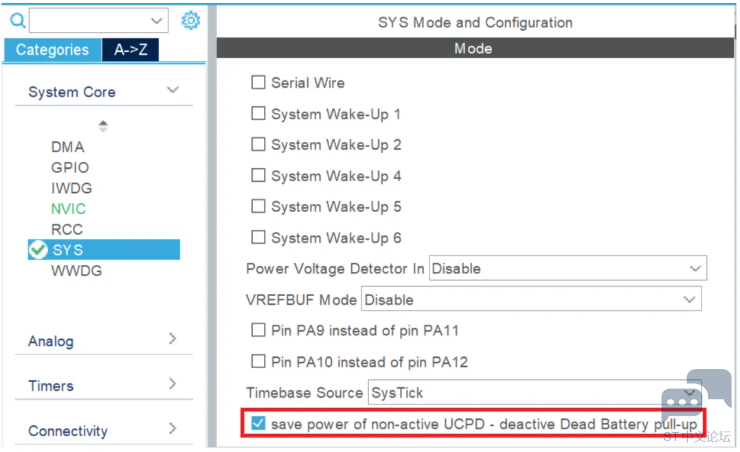Select GPIO in System Core list
The width and height of the screenshot is (740, 452).
tap(70, 168)
